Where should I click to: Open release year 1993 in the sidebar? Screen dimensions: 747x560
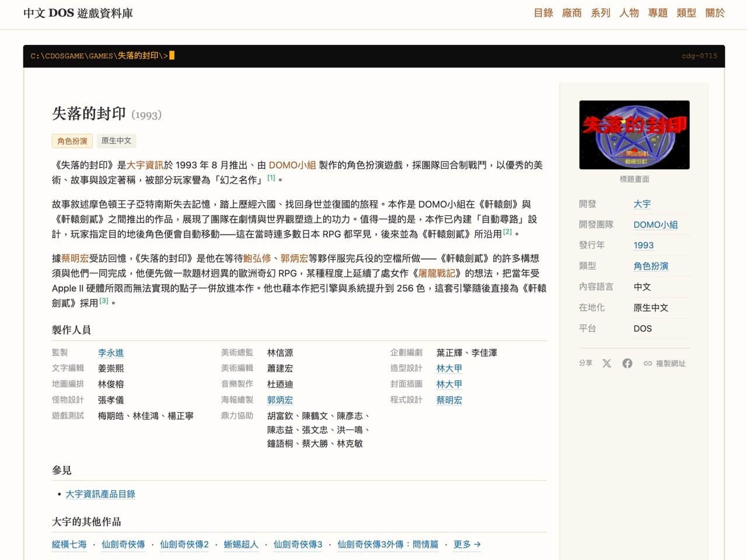644,246
